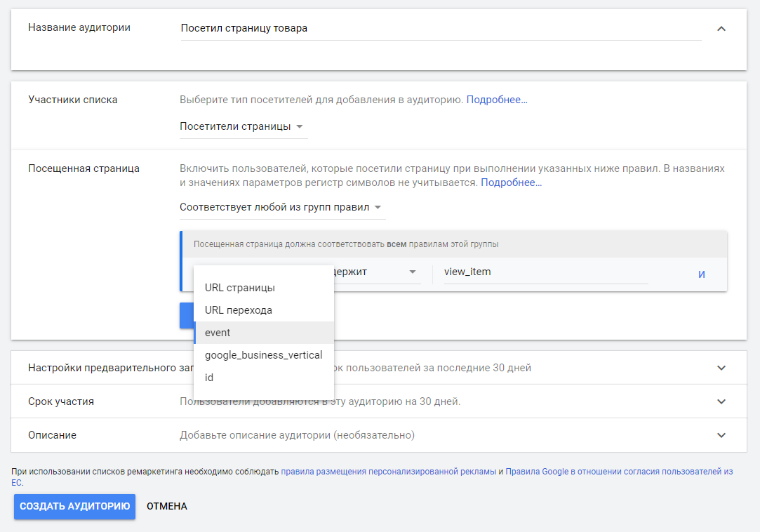Open the 'содержит' condition dropdown arrow
The image size is (760, 532).
[413, 272]
